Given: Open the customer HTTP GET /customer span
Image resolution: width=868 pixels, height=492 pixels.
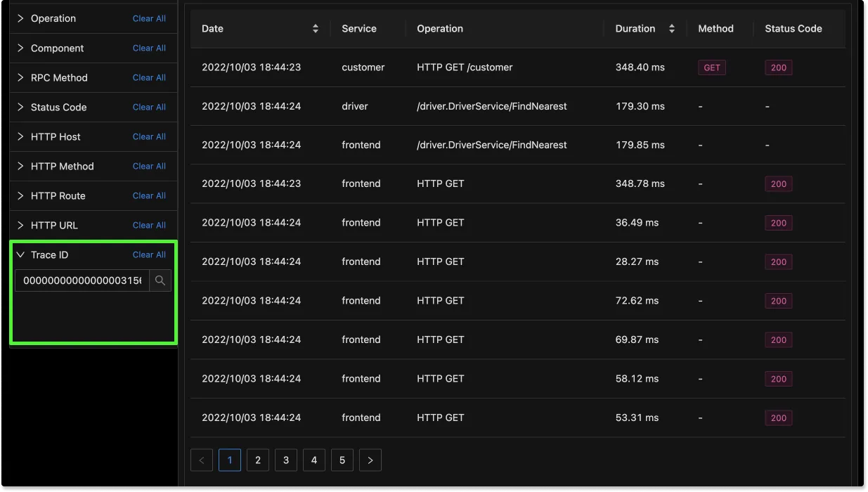Looking at the screenshot, I should click(x=465, y=67).
